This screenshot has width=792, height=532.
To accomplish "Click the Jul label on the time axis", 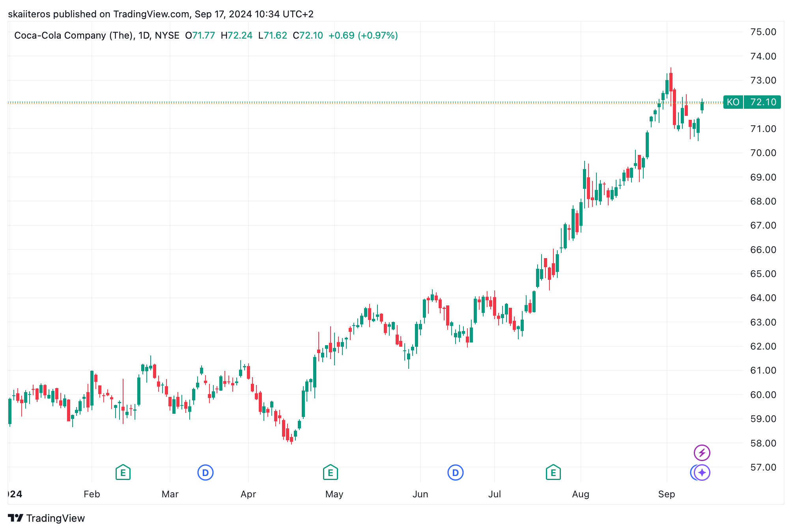I will point(494,494).
